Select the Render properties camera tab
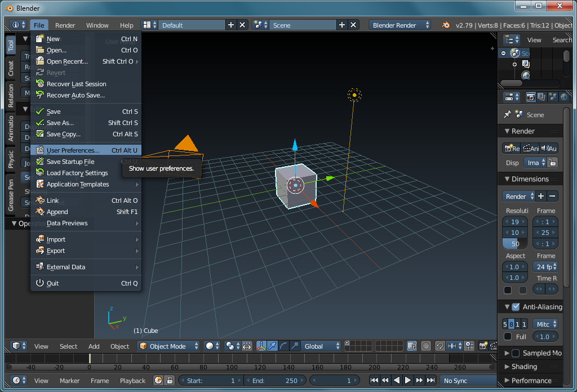This screenshot has height=392, width=577. (531, 97)
